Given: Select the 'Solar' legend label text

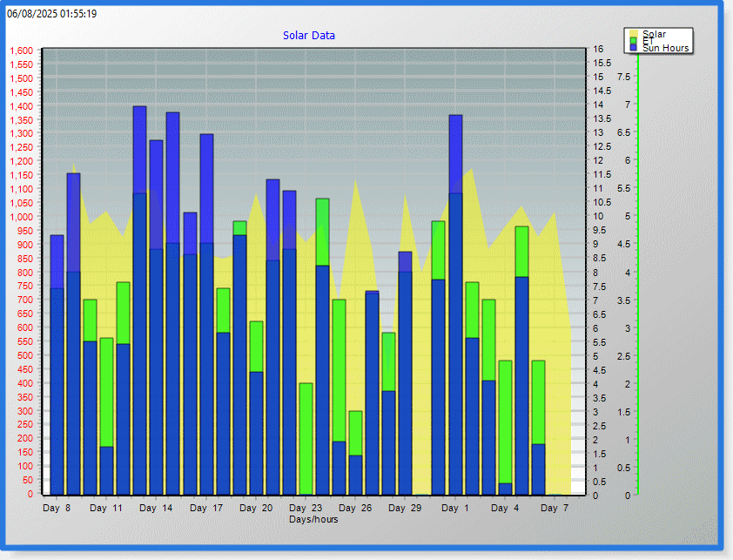Looking at the screenshot, I should (x=654, y=34).
